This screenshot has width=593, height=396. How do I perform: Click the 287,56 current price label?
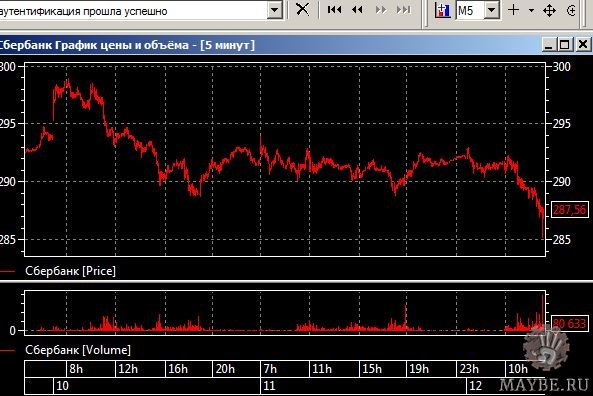point(570,209)
